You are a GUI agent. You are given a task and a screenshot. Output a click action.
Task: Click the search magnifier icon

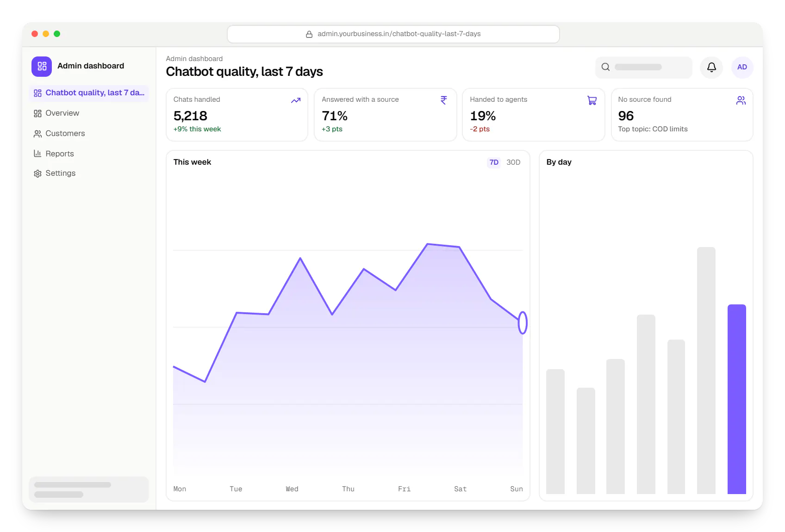click(605, 67)
